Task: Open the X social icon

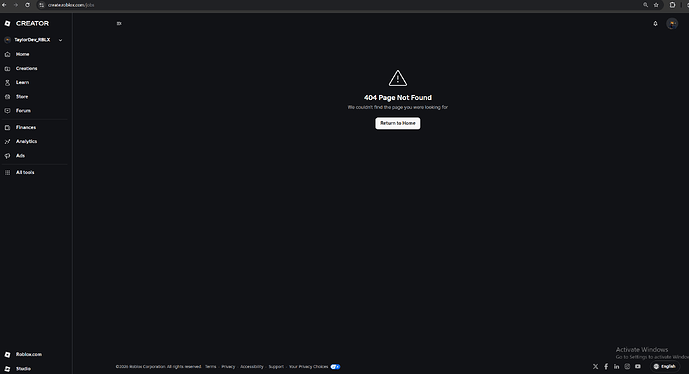Action: [x=595, y=367]
